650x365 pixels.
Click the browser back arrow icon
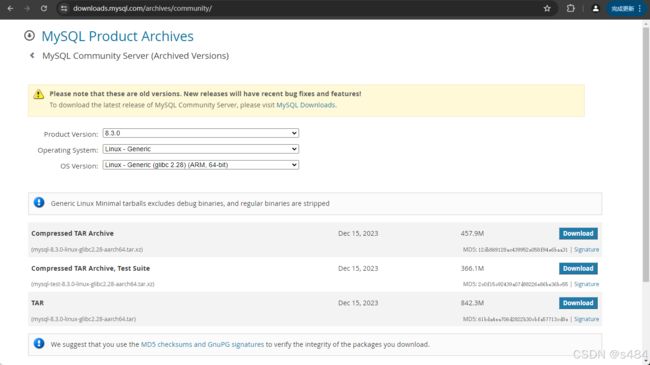[10, 8]
